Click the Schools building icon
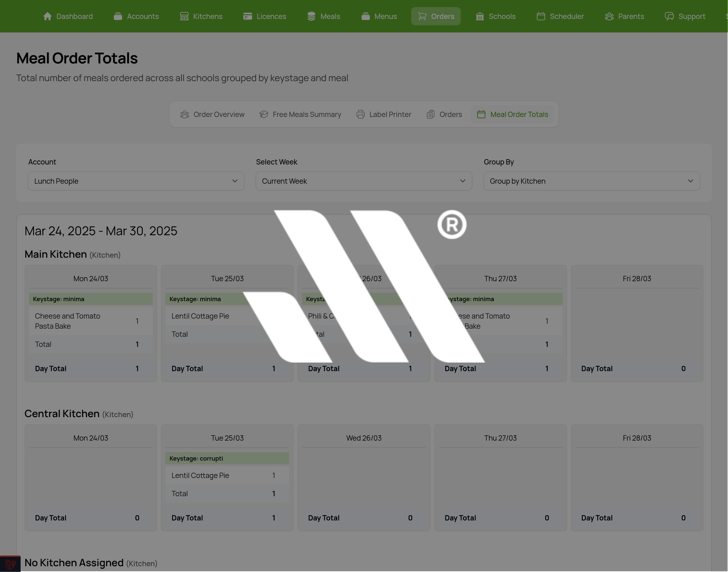728x572 pixels. (x=480, y=16)
